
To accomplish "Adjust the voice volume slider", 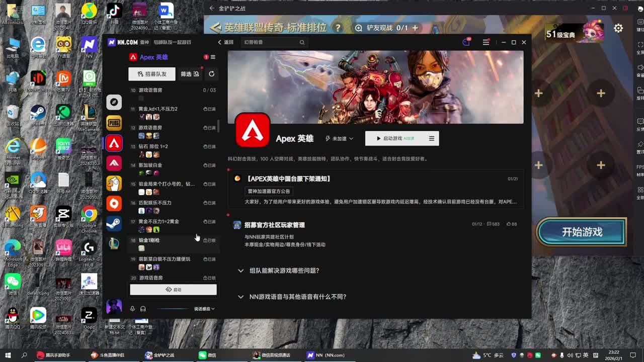I will point(173,309).
